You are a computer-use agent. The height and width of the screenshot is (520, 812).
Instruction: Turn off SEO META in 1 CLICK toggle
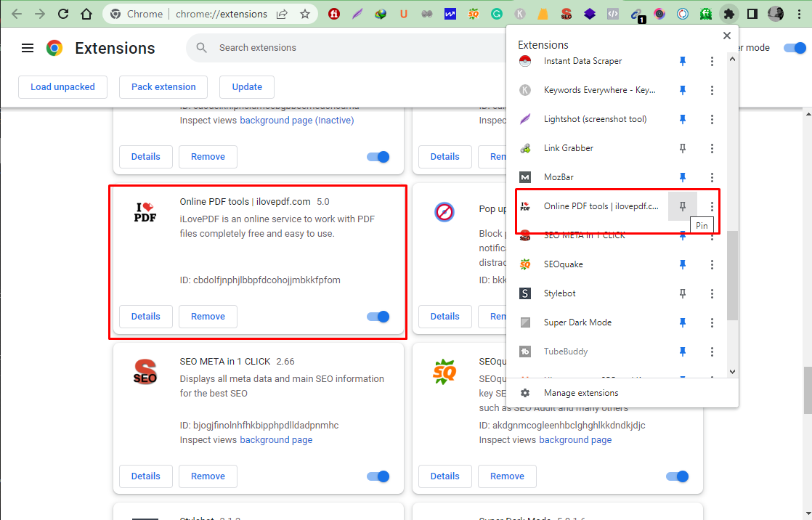click(378, 476)
